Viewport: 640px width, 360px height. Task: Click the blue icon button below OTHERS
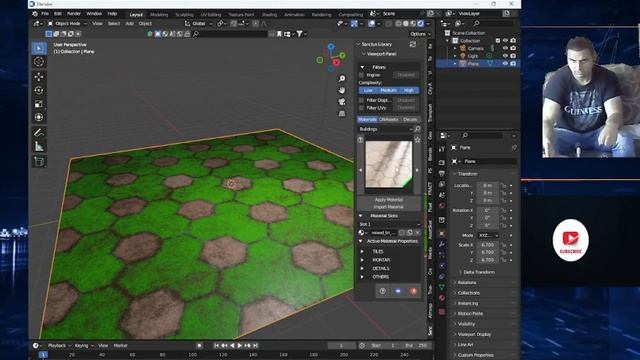click(x=398, y=291)
